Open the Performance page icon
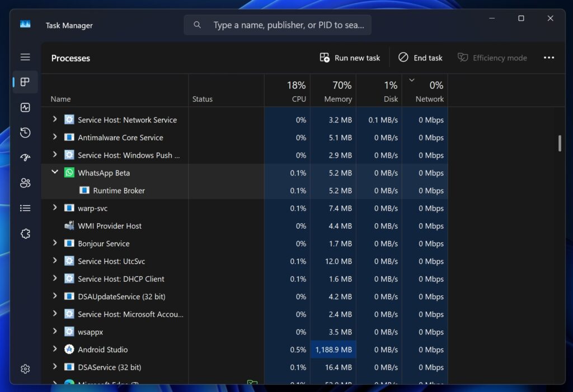The height and width of the screenshot is (392, 573). pyautogui.click(x=25, y=107)
